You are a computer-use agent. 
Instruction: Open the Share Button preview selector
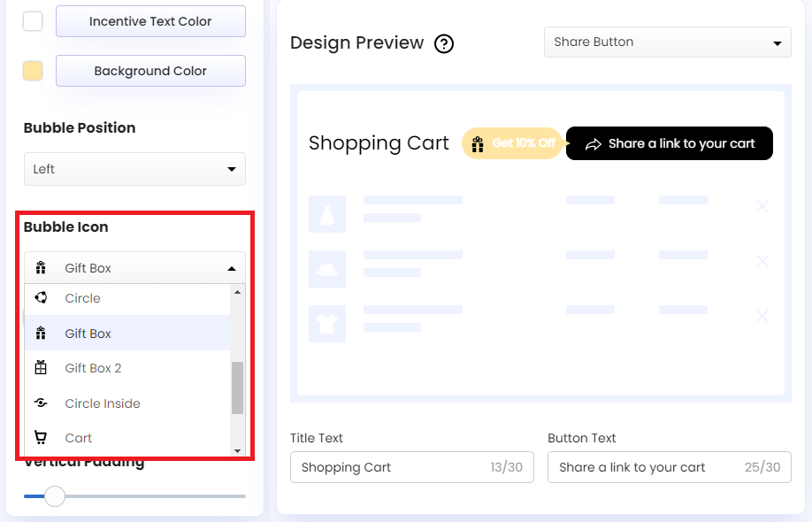pyautogui.click(x=667, y=42)
